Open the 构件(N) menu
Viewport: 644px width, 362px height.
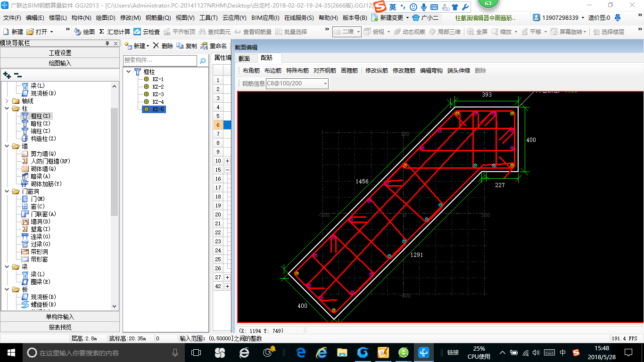coord(82,17)
